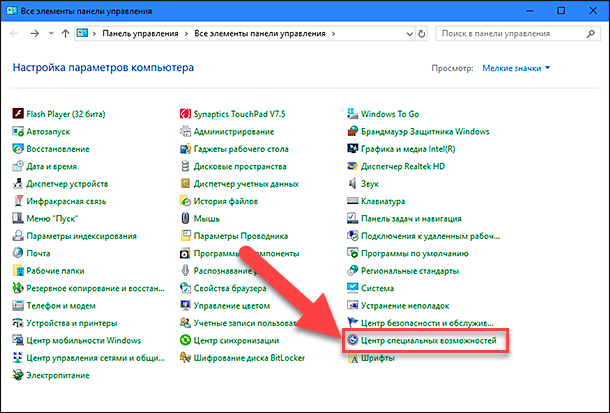Click the Автозапуск icon

(18, 131)
